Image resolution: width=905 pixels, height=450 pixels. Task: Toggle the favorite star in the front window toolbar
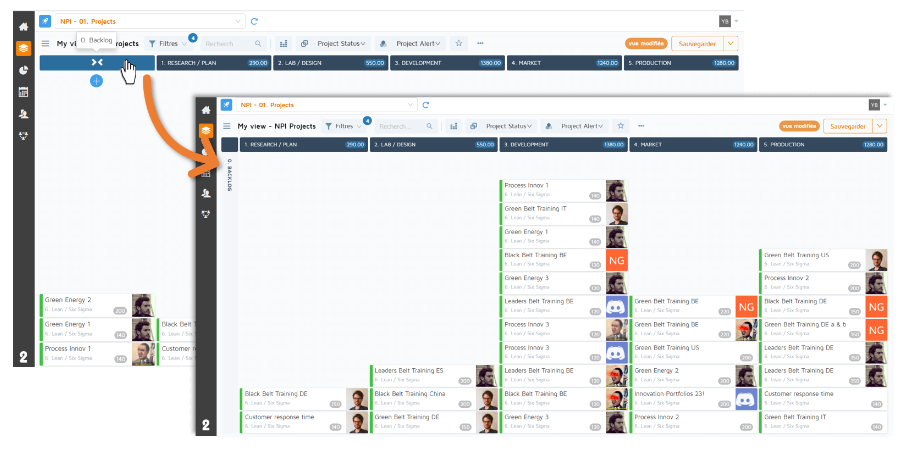point(621,126)
